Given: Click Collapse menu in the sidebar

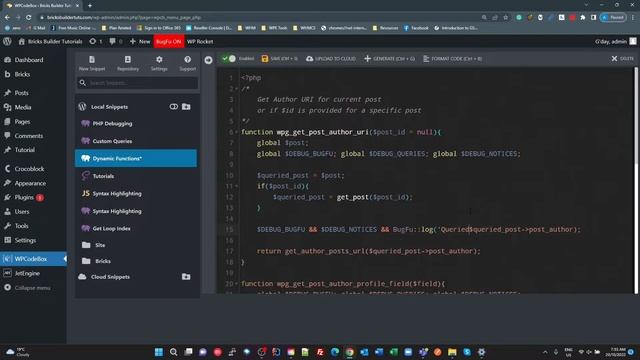Looking at the screenshot, I should [x=33, y=288].
